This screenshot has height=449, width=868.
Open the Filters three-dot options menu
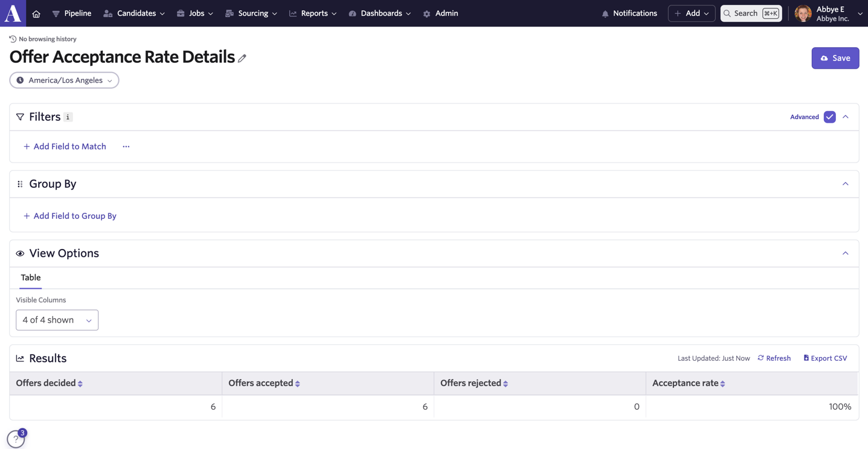coord(126,146)
